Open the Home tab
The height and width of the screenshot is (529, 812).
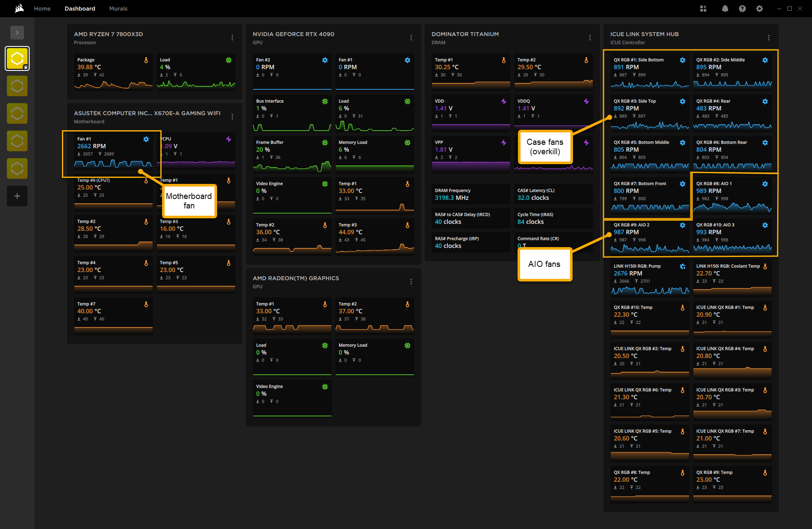coord(42,9)
